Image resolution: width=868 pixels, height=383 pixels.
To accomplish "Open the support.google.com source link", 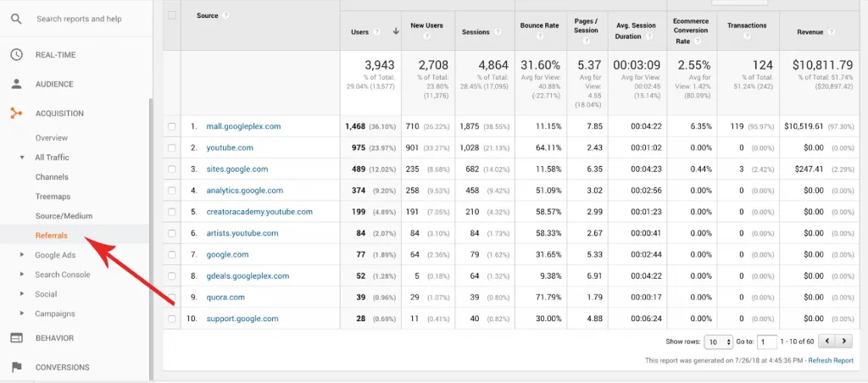I will click(242, 319).
